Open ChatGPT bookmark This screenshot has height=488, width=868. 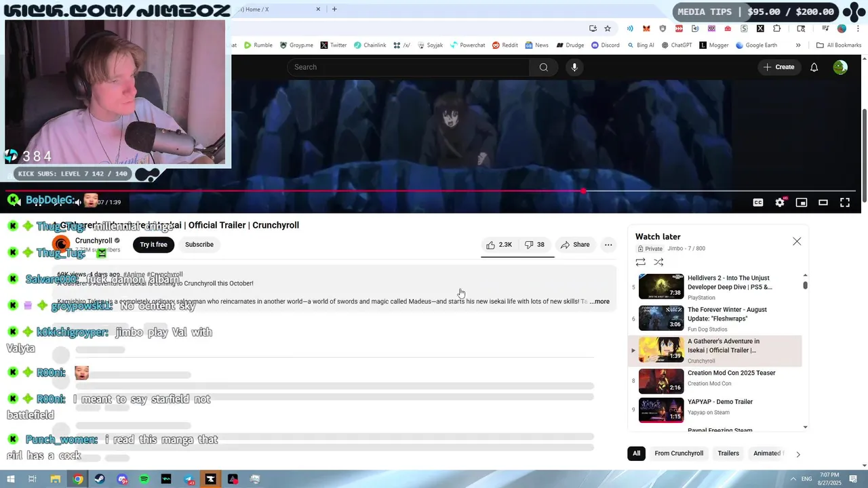coord(676,45)
